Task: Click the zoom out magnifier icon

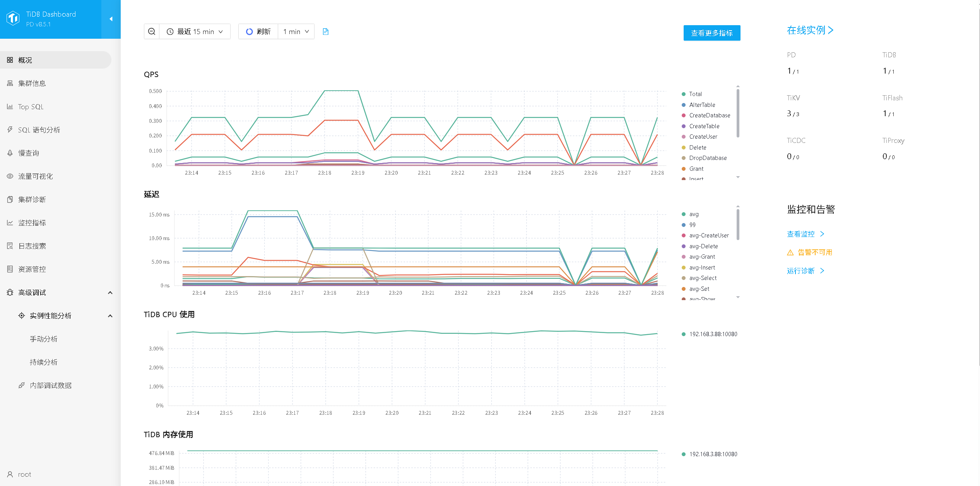Action: pos(152,31)
